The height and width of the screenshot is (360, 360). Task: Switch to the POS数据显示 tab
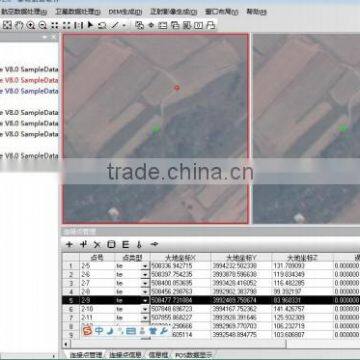[x=194, y=355]
